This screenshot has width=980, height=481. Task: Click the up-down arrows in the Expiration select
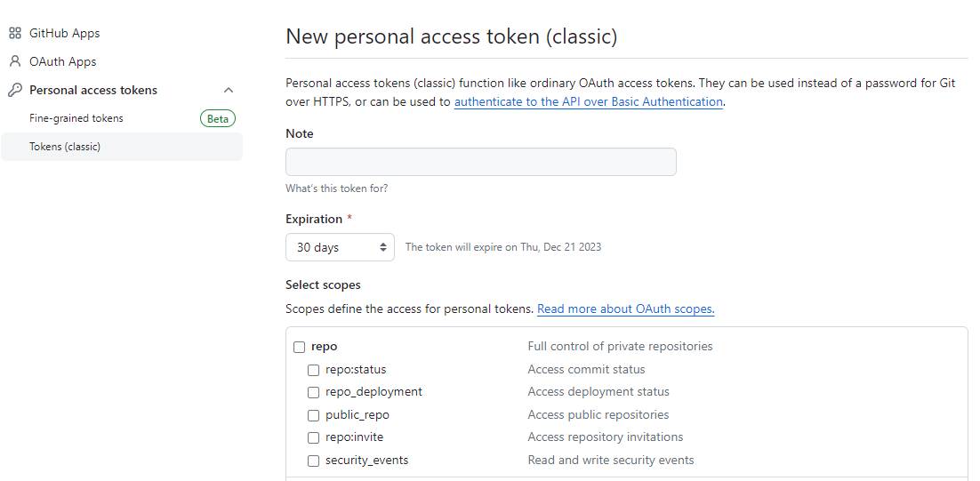[383, 247]
